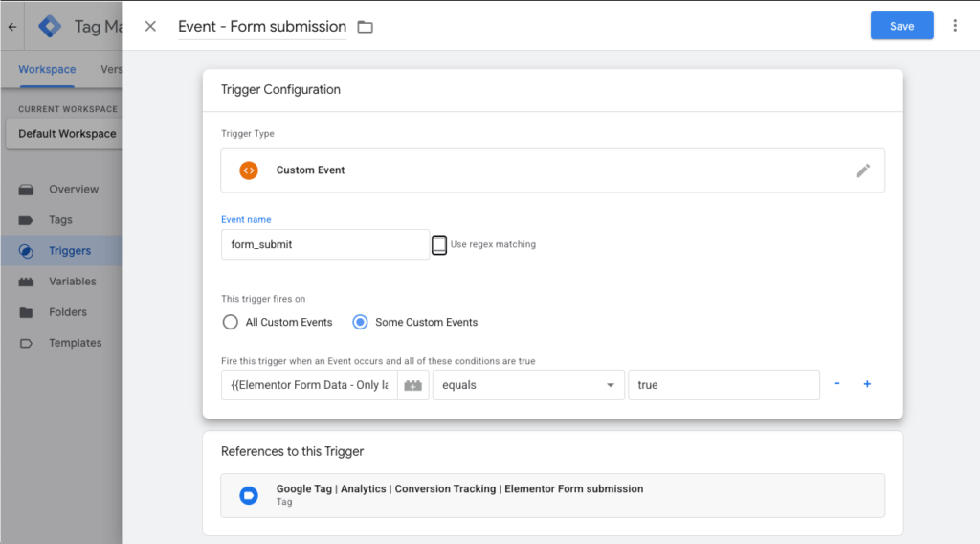
Task: Go to Triggers in the sidebar
Action: point(70,251)
